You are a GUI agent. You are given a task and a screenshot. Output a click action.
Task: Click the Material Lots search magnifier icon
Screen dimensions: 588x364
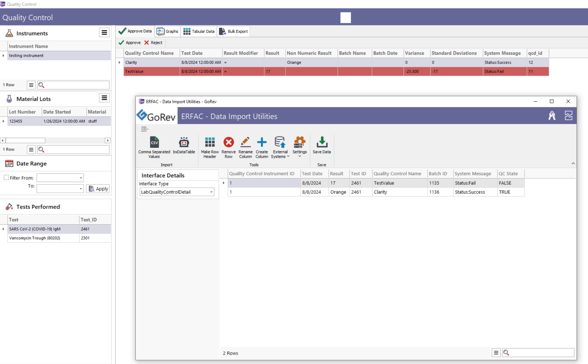click(x=41, y=149)
